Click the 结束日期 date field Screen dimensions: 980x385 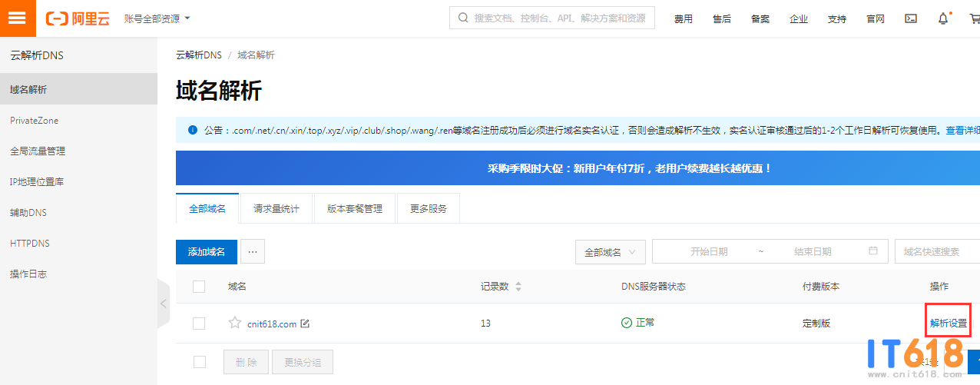click(813, 251)
